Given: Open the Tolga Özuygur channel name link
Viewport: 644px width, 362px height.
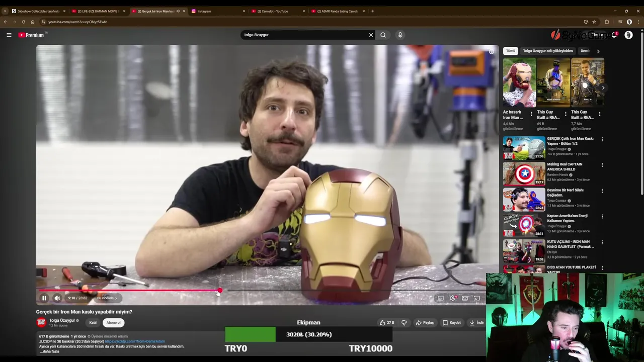Looking at the screenshot, I should pyautogui.click(x=62, y=320).
